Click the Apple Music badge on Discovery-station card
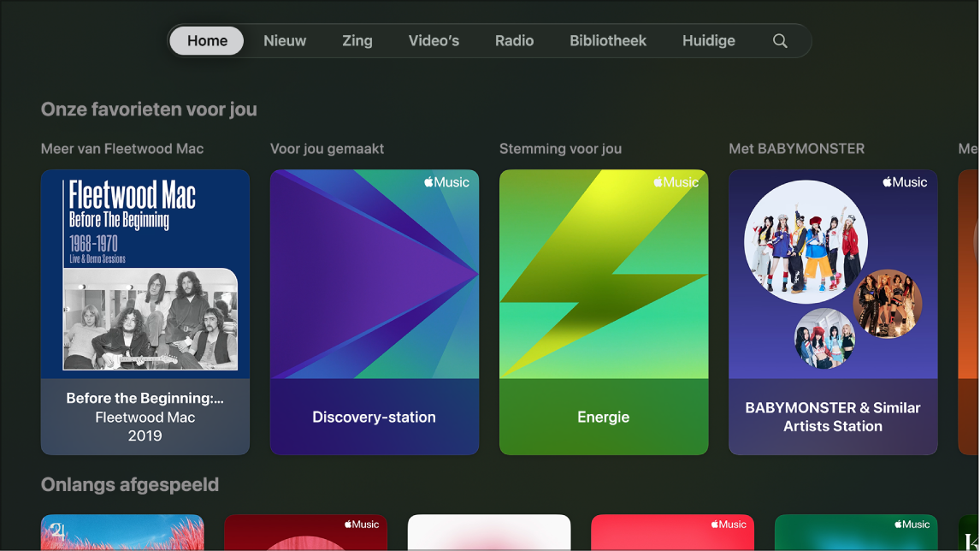Screen dimensions: 980x551 click(x=446, y=181)
